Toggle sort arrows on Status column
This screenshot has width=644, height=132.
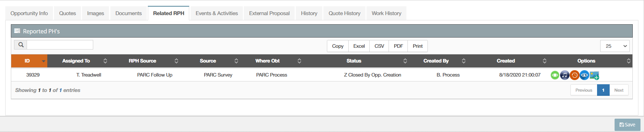coord(405,61)
